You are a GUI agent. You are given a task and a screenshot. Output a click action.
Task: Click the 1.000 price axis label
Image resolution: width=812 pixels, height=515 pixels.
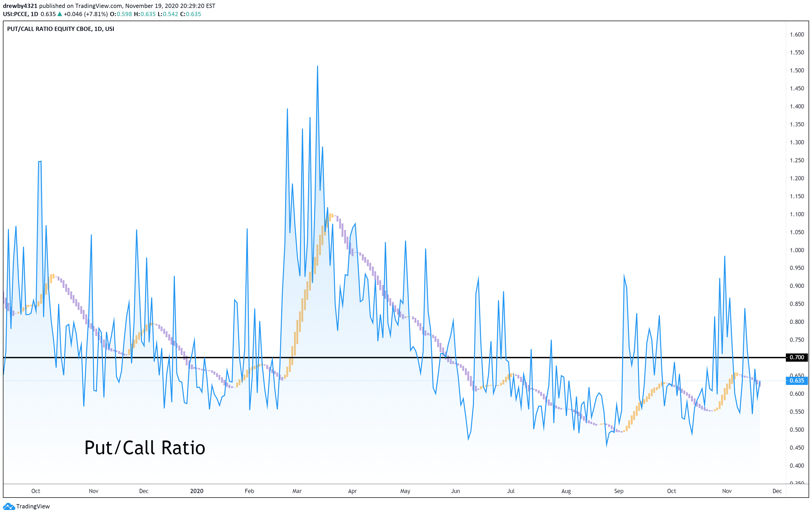(797, 250)
